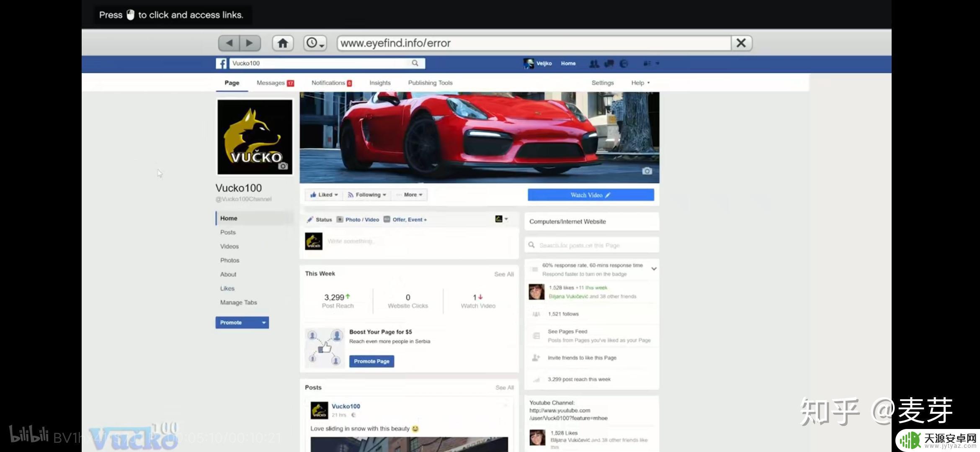This screenshot has height=452, width=980.
Task: Click the Search for posts on this Page field
Action: pos(592,245)
